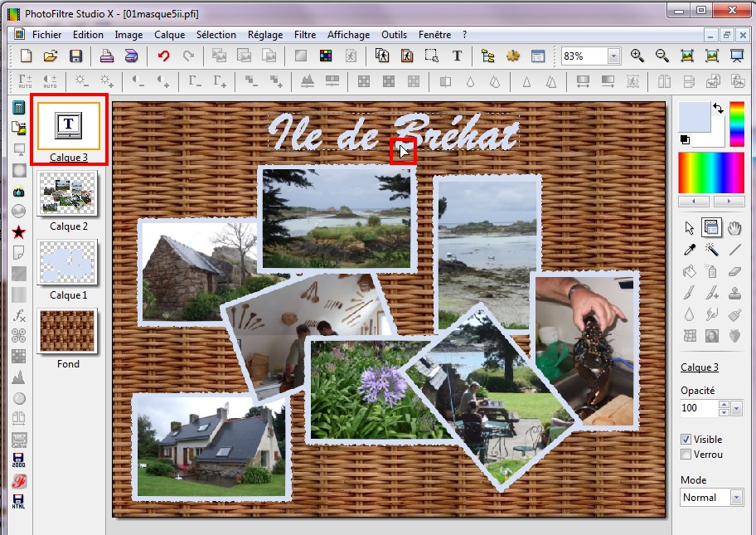Viewport: 756px width, 535px height.
Task: Zoom in with plus magnifier
Action: (637, 56)
